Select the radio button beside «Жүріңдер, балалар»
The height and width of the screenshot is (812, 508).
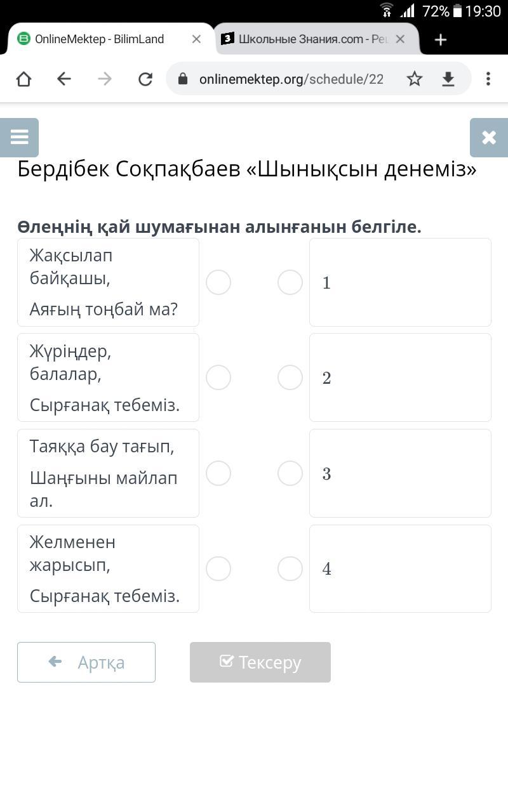click(x=218, y=377)
